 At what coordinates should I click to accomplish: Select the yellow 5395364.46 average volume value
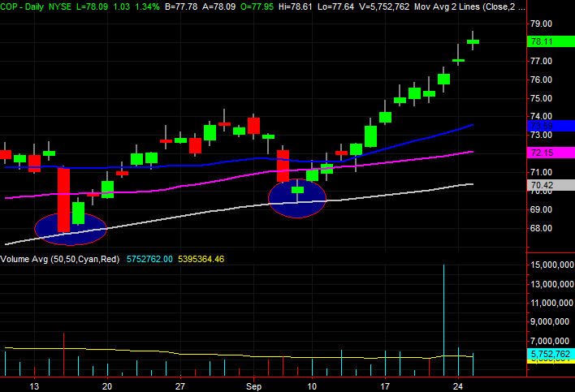(x=197, y=259)
